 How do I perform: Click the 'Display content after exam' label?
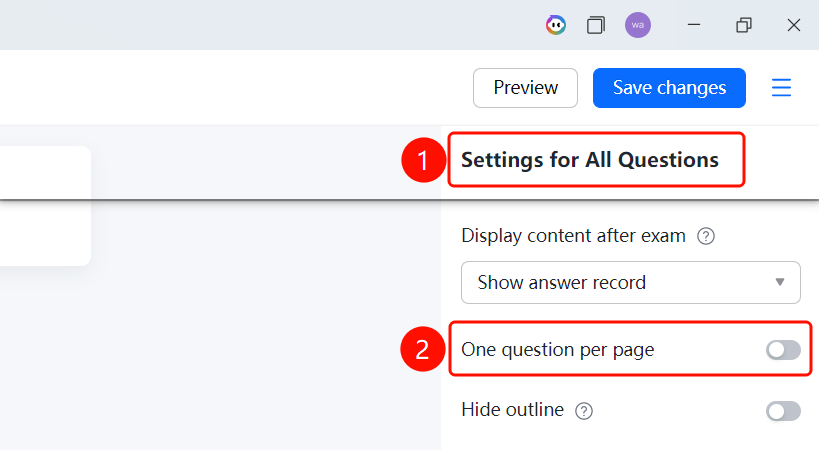click(573, 235)
